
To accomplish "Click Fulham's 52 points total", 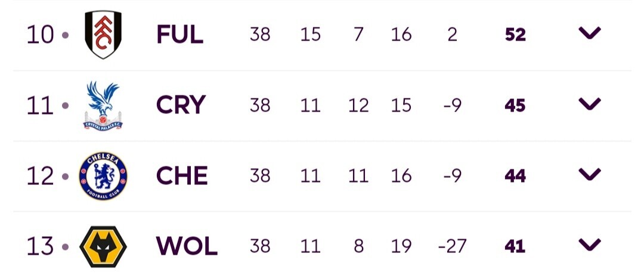I will 515,35.
